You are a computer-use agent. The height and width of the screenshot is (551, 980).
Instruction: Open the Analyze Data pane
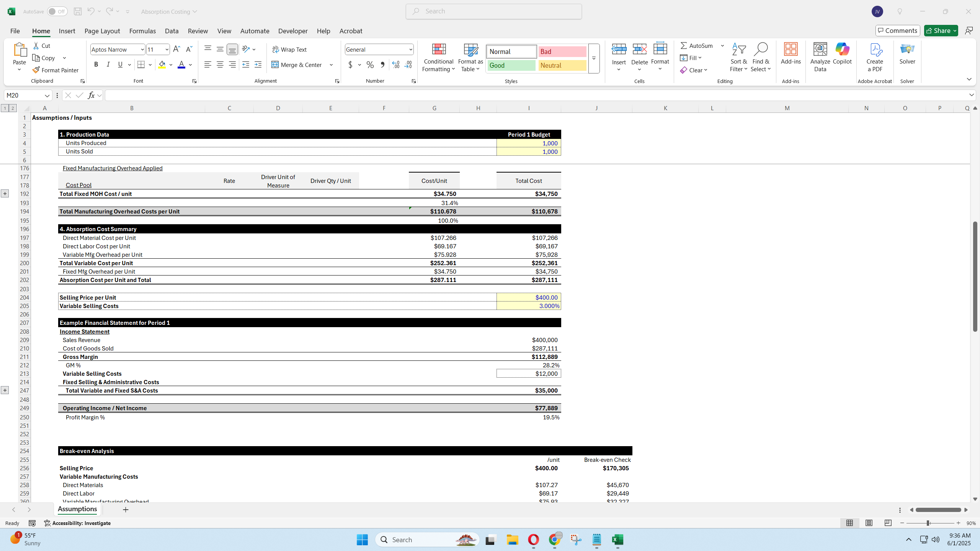click(820, 57)
